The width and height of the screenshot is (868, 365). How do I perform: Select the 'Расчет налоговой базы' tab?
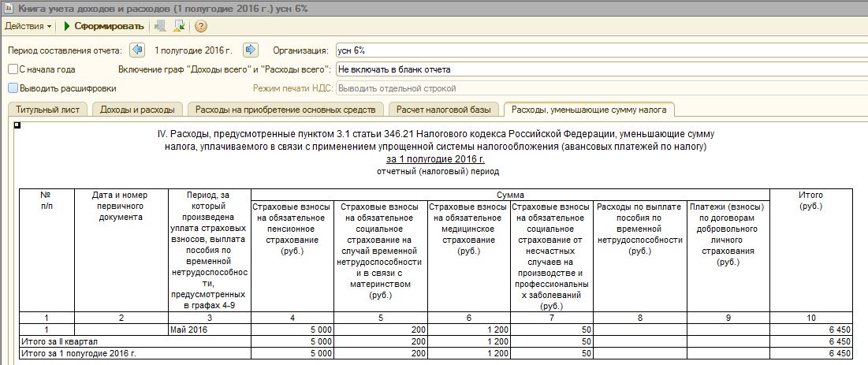click(x=444, y=110)
